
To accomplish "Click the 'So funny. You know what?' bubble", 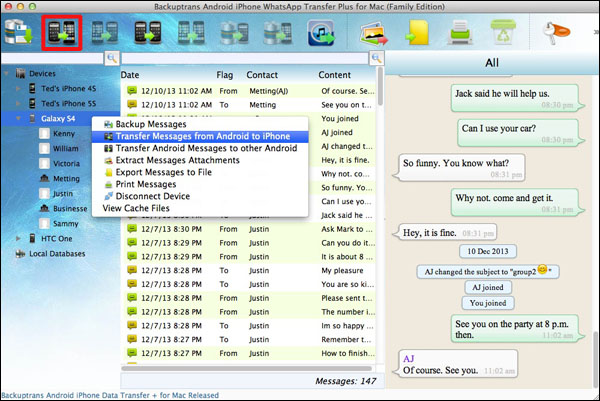I will click(459, 168).
